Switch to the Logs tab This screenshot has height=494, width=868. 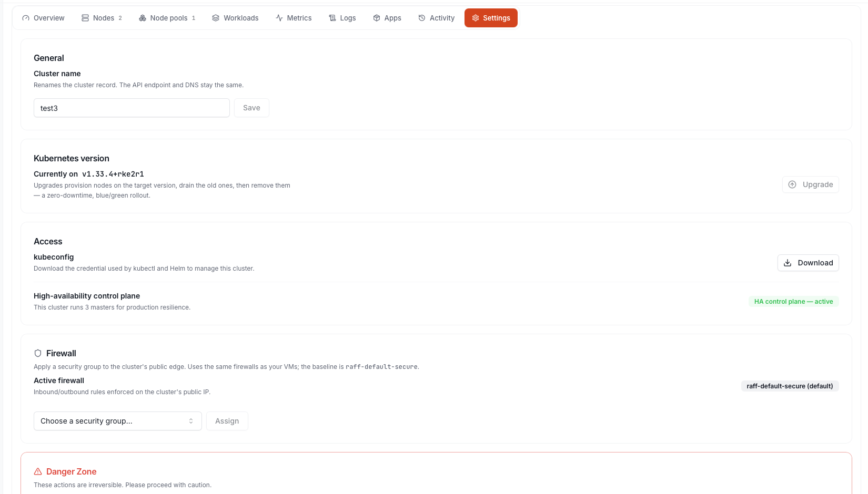point(342,18)
